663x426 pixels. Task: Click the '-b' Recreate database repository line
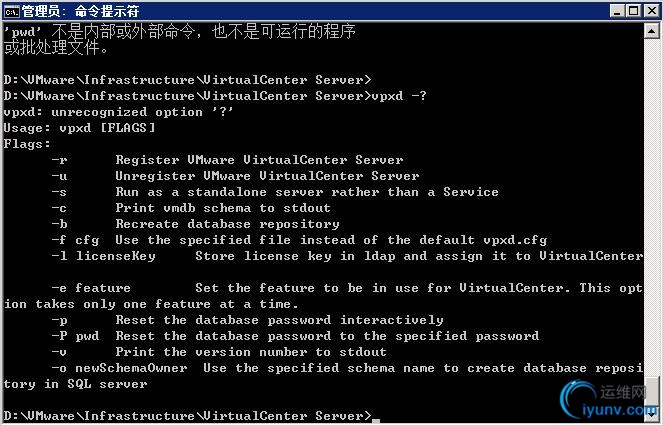195,224
